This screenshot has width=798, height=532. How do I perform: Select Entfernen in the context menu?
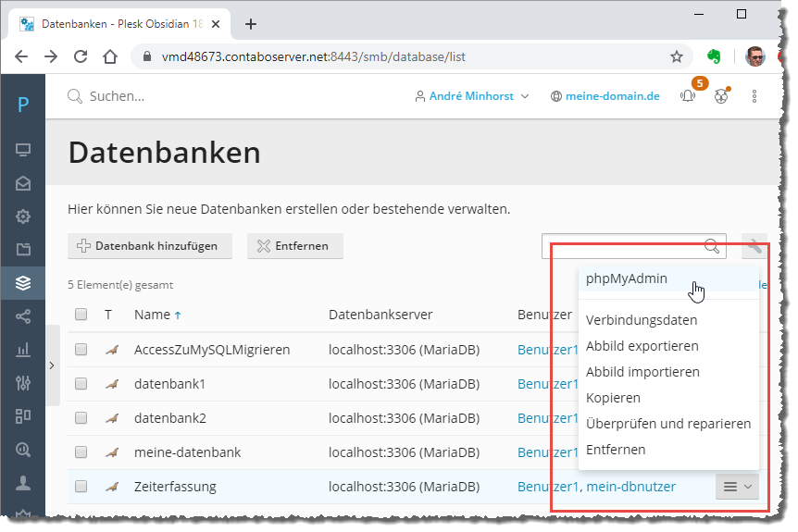[x=616, y=450]
